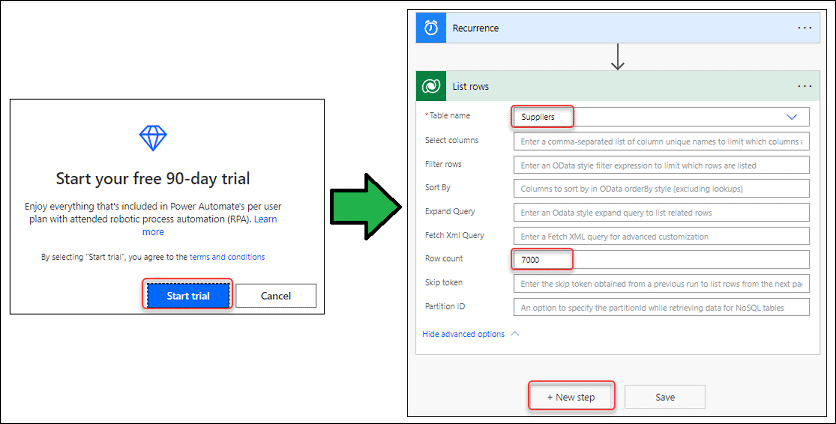Click the List rows step title

coord(470,86)
